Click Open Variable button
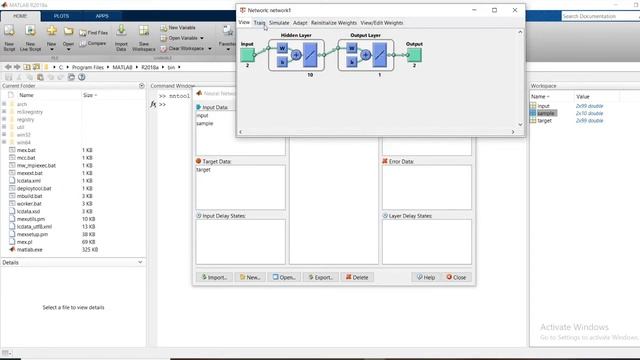The image size is (640, 360). click(x=179, y=38)
